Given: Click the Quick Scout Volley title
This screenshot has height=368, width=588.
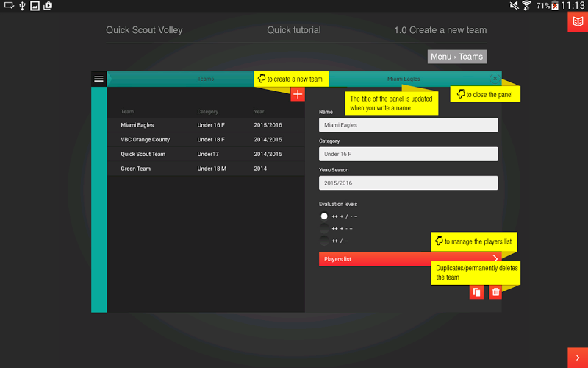Looking at the screenshot, I should tap(144, 30).
